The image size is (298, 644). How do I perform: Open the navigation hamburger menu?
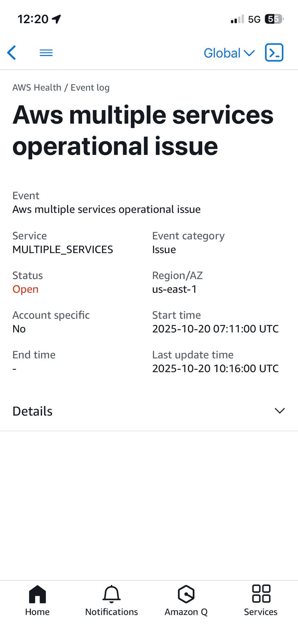pyautogui.click(x=46, y=52)
